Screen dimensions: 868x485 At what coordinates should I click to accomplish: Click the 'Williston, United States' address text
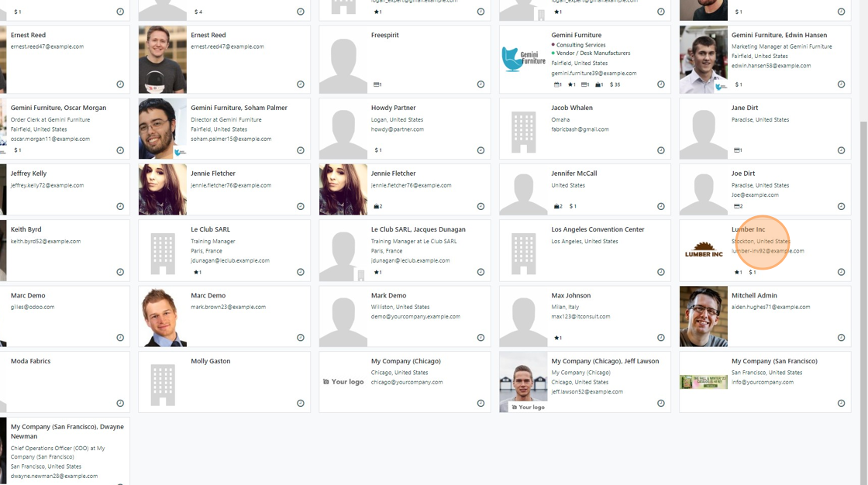coord(400,307)
